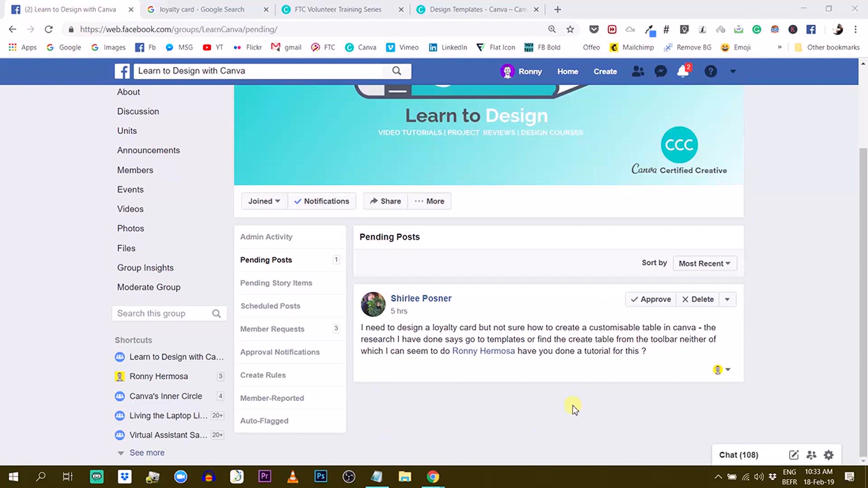Open Most Recent sort dropdown
Screen dimensions: 868x488
coord(705,263)
